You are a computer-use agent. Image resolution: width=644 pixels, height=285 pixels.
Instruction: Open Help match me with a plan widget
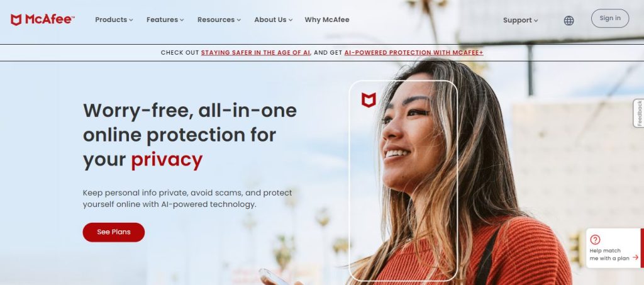614,249
